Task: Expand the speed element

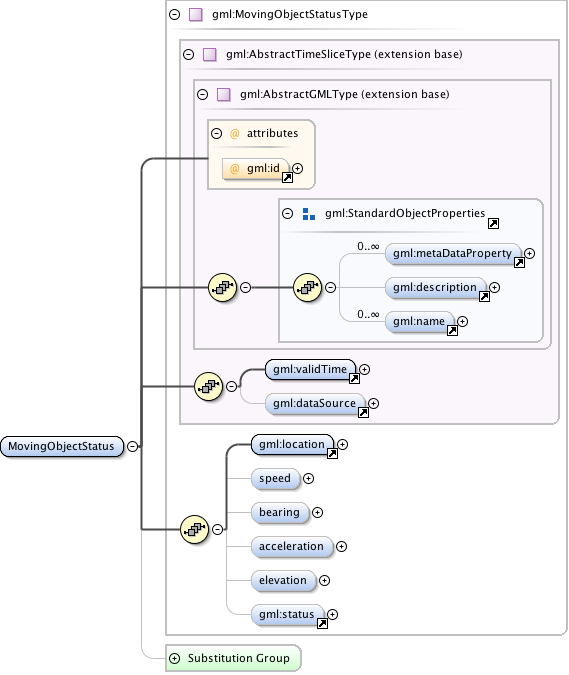Action: 309,478
